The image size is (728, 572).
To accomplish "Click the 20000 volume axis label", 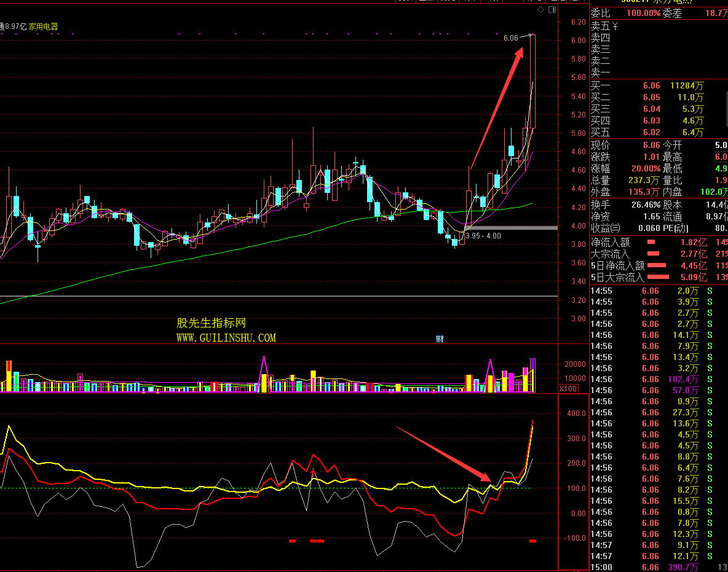I will point(575,364).
